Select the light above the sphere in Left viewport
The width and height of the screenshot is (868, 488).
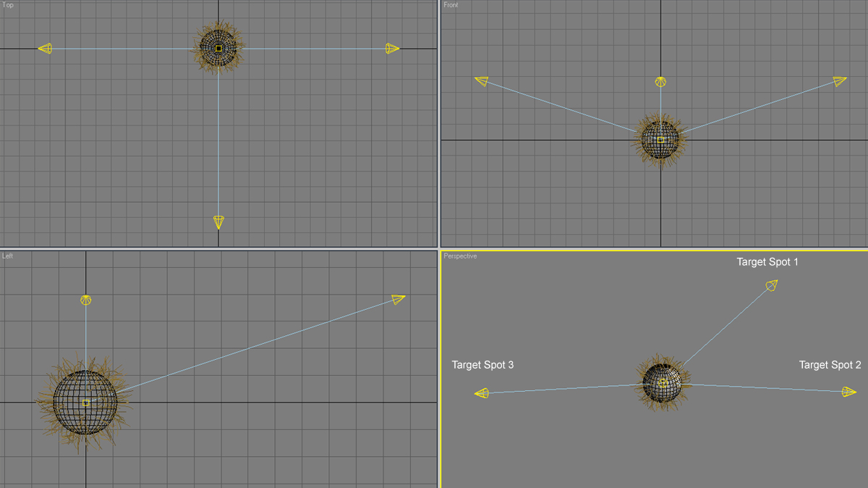(86, 300)
